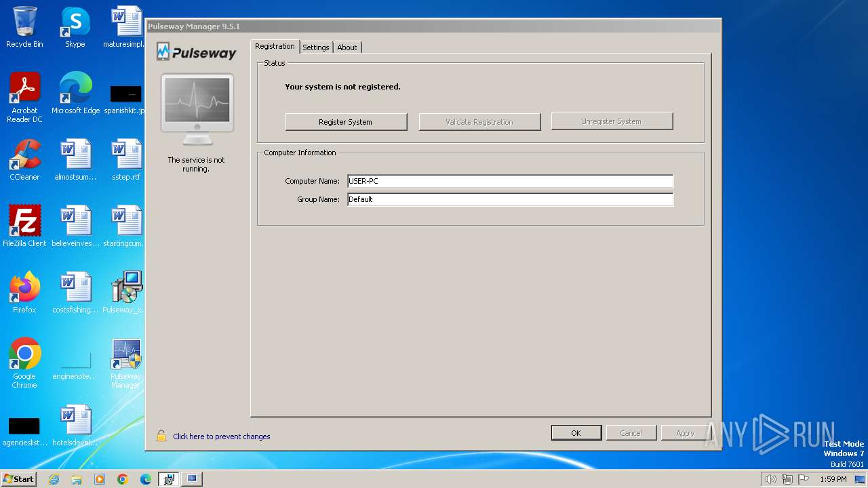Select the believeinves Word document
This screenshot has height=488, width=868.
pyautogui.click(x=76, y=226)
